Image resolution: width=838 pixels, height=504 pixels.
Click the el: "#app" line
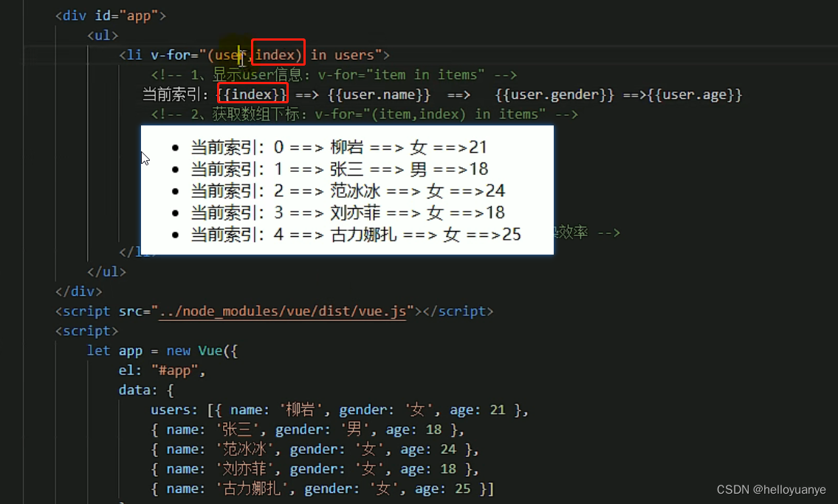(x=162, y=370)
